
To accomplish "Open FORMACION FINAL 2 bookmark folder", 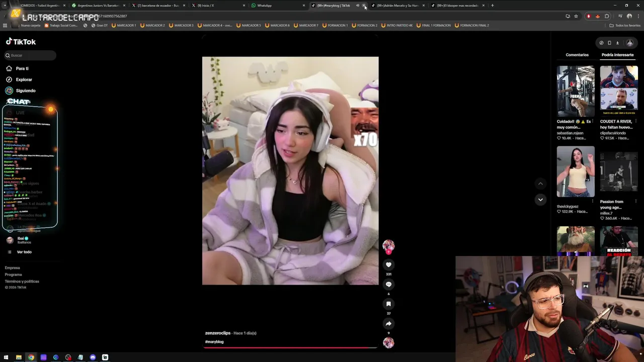I will coord(471,25).
